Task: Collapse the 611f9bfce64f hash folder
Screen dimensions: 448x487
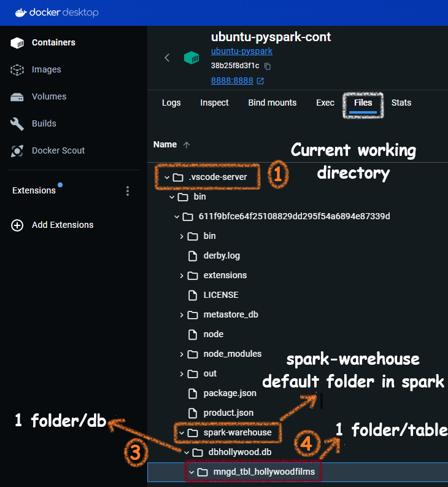Action: tap(177, 217)
